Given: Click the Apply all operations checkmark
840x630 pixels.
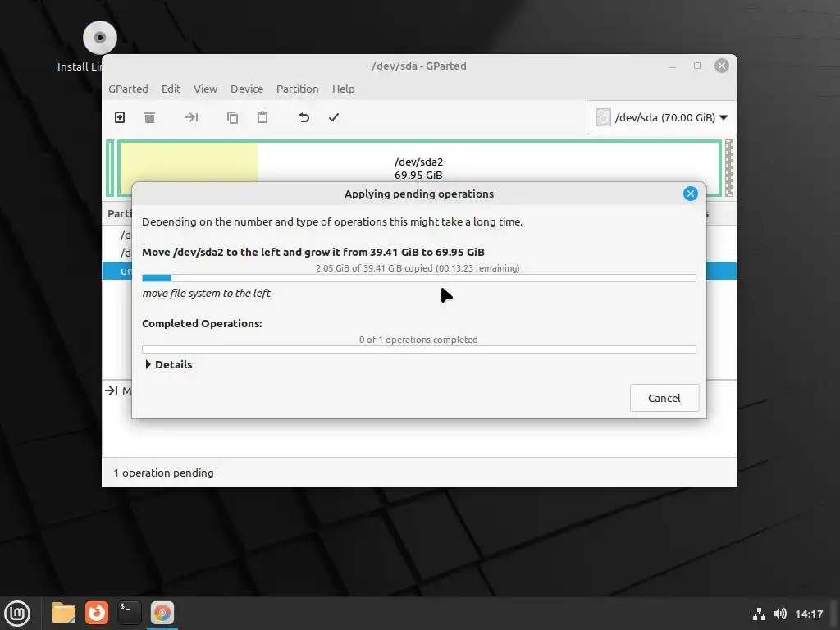Looking at the screenshot, I should (x=334, y=117).
